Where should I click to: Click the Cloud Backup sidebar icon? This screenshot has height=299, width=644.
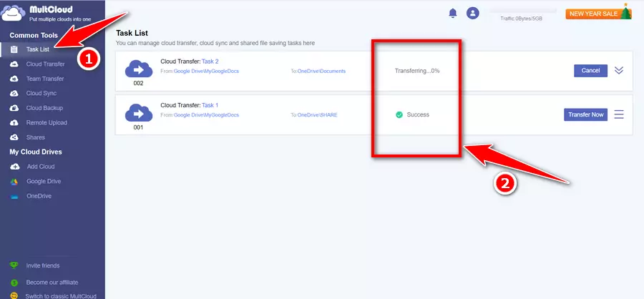14,108
